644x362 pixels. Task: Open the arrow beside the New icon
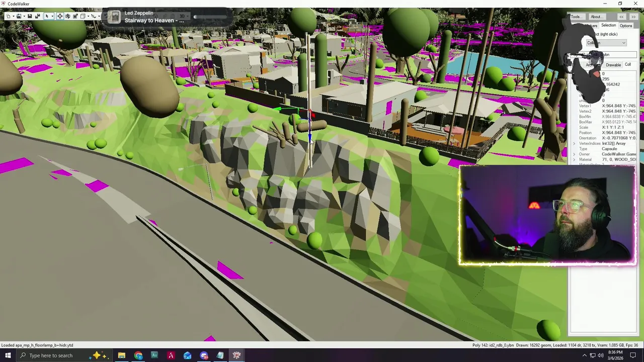[14, 16]
